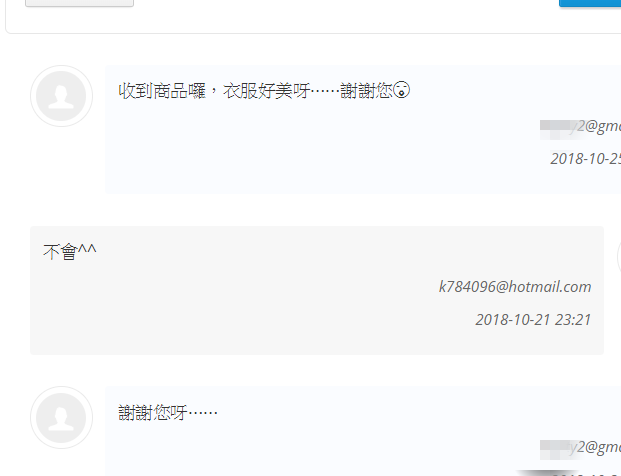This screenshot has width=621, height=476.
Task: Click the blue button above the comments
Action: click(x=590, y=3)
